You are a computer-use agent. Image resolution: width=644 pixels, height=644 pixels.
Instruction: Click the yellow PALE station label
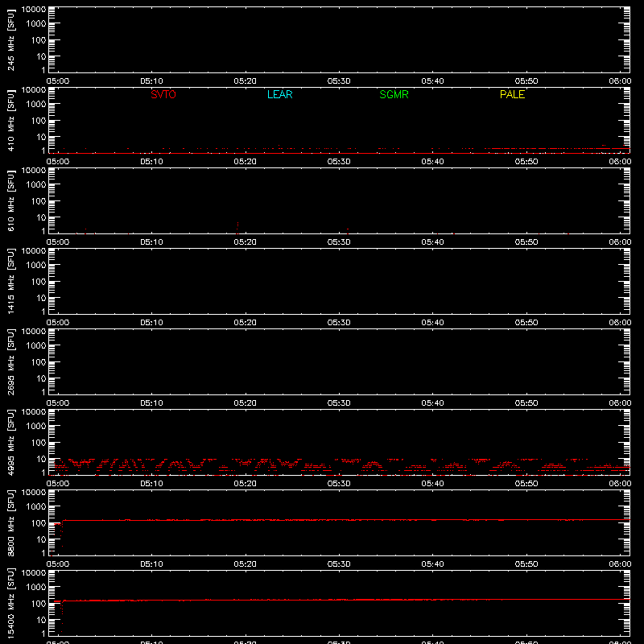click(x=512, y=94)
